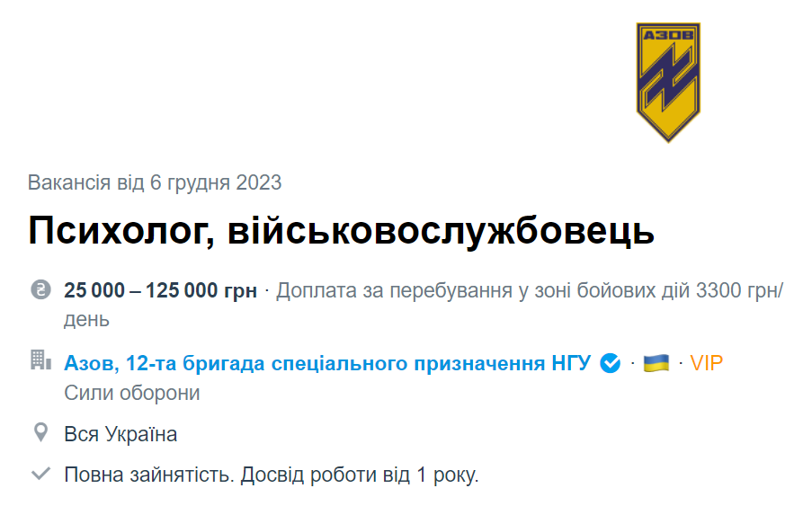Click the date 6 грудня 2023

216,183
